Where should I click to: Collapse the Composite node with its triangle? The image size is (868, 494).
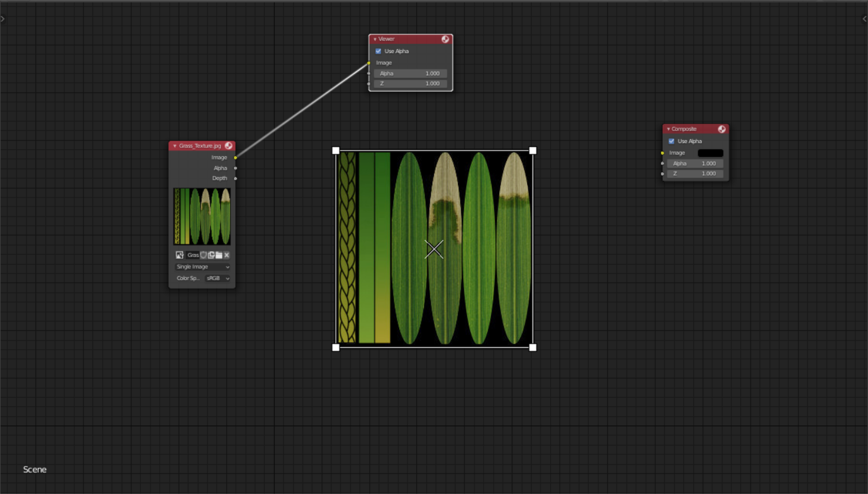coord(668,129)
